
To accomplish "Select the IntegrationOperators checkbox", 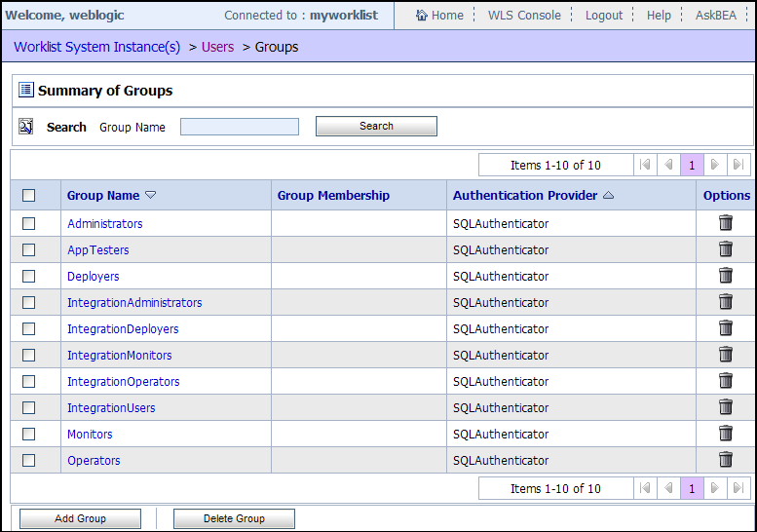I will click(29, 381).
